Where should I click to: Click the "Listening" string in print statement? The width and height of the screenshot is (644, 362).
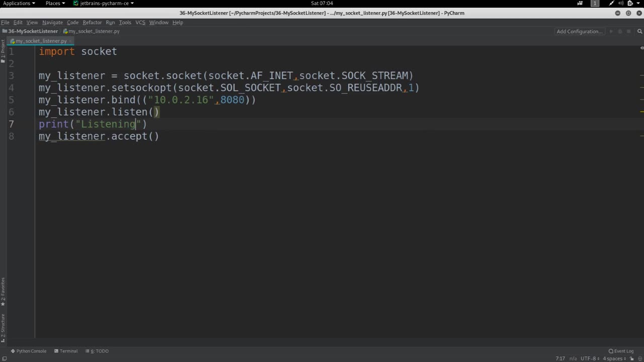click(108, 124)
